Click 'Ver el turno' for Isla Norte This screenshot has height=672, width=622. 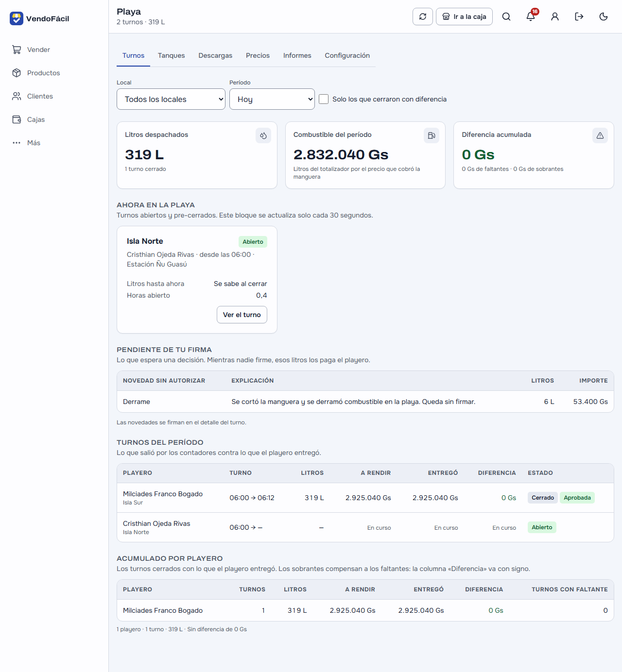242,315
